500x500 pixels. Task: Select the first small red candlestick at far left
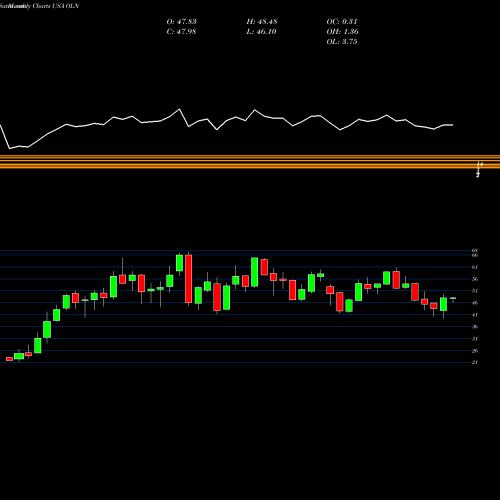tap(9, 359)
